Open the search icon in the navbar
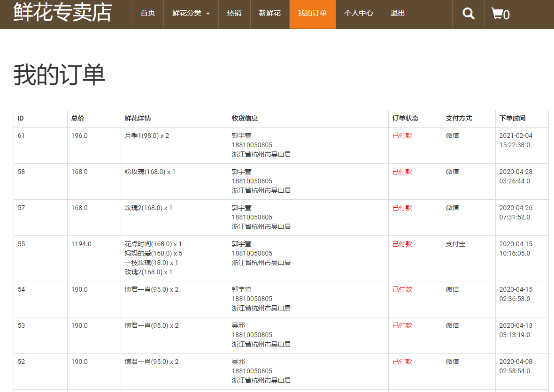The image size is (554, 392). point(468,14)
